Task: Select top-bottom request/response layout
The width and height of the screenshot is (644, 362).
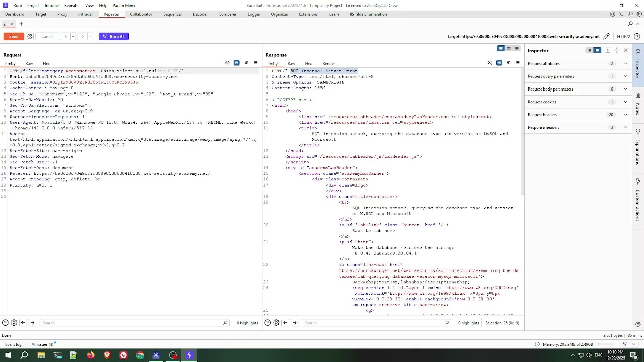Action: tap(509, 49)
